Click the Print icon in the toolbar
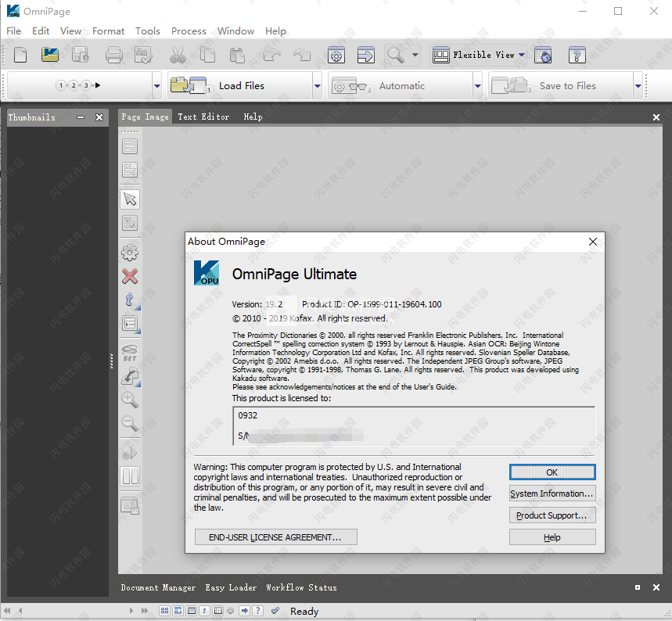Screen dimensions: 672x621 (114, 56)
